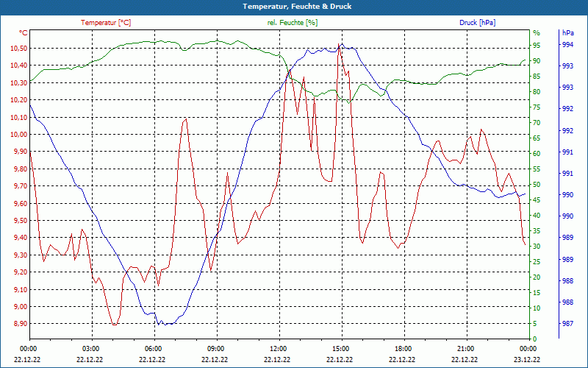
Task: Select the blue 'Druck [hPa]' legend label
Action: [477, 23]
